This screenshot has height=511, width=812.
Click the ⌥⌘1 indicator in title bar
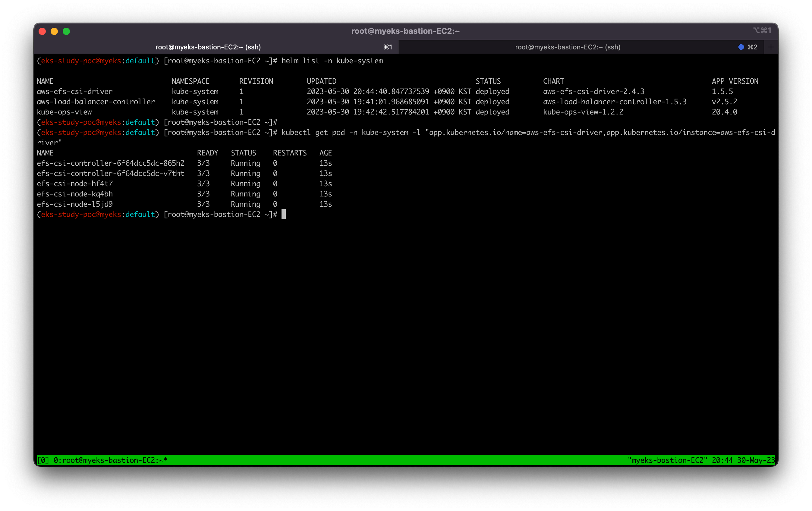tap(762, 31)
